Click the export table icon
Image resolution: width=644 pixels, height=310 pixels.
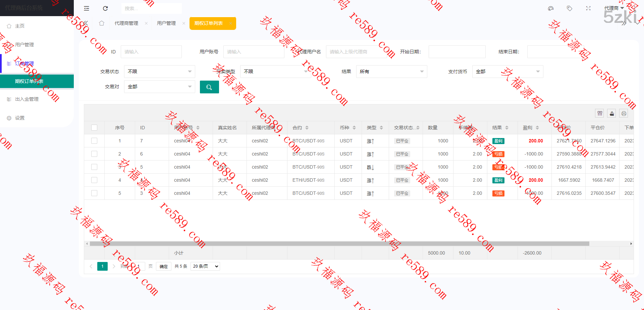coord(612,114)
